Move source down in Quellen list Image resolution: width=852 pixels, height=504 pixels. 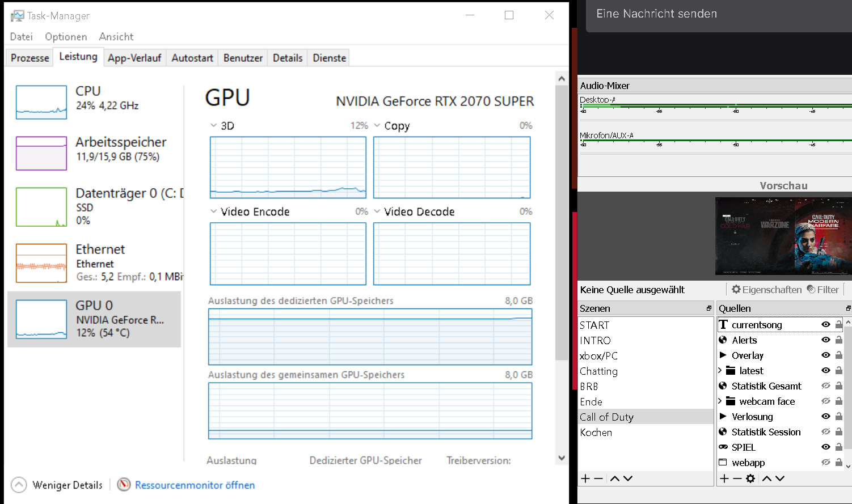point(780,478)
